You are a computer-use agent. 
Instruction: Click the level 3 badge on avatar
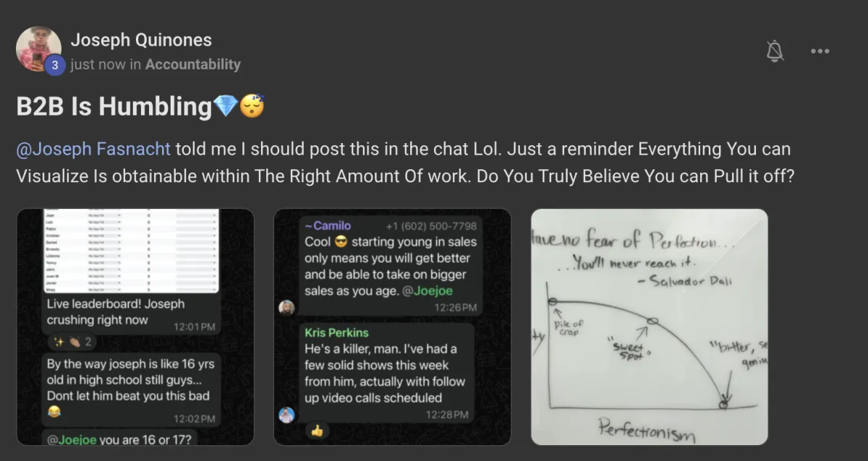(54, 65)
